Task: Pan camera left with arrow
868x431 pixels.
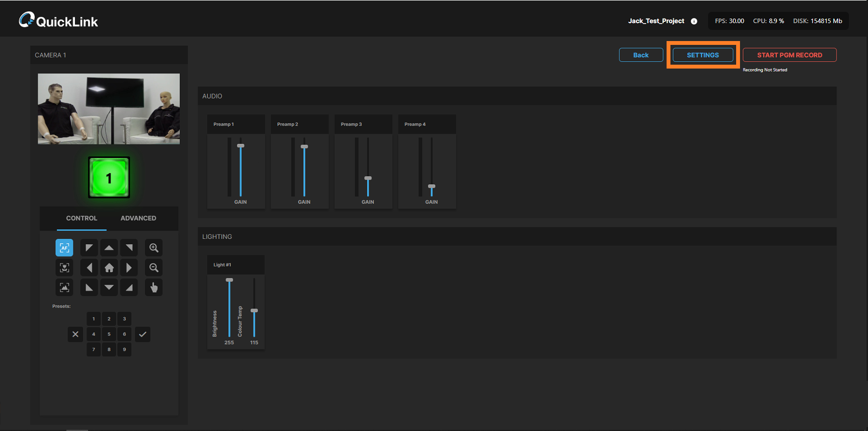Action: tap(89, 268)
